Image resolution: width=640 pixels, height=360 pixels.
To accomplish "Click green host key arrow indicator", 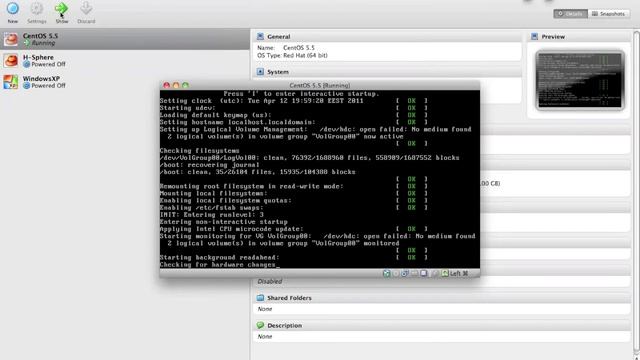I will click(x=445, y=273).
